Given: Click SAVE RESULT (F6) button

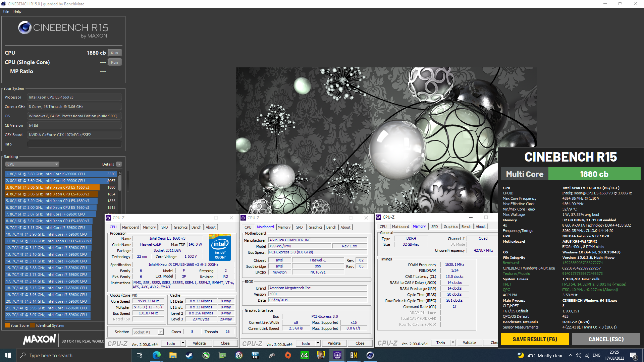Looking at the screenshot, I should (x=535, y=339).
